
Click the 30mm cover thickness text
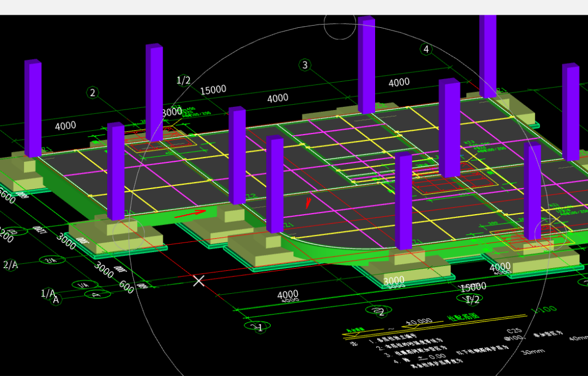tap(533, 351)
